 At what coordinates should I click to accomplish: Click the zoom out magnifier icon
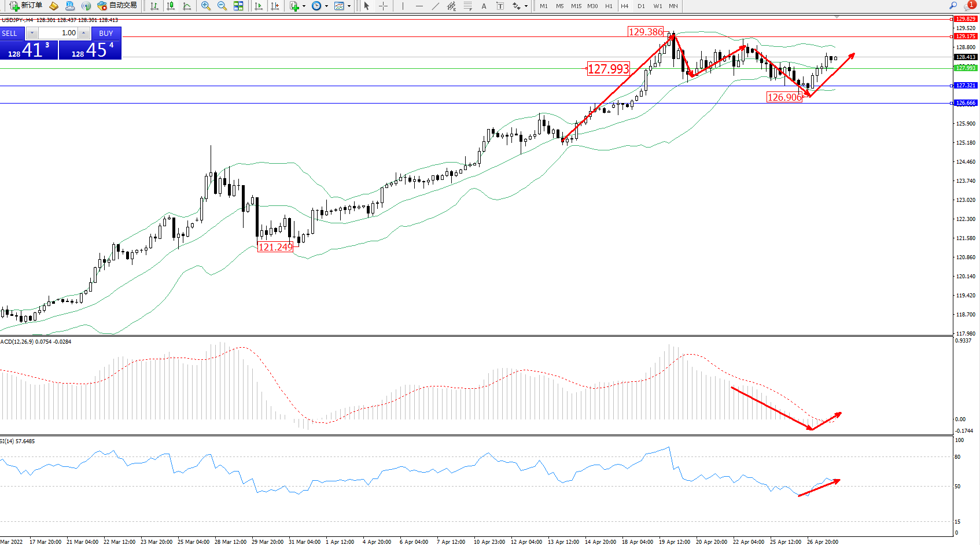[222, 6]
